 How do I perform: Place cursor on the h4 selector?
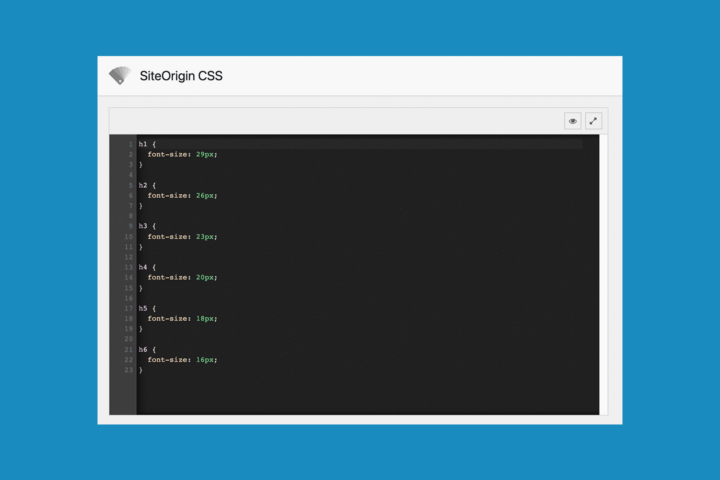[143, 267]
